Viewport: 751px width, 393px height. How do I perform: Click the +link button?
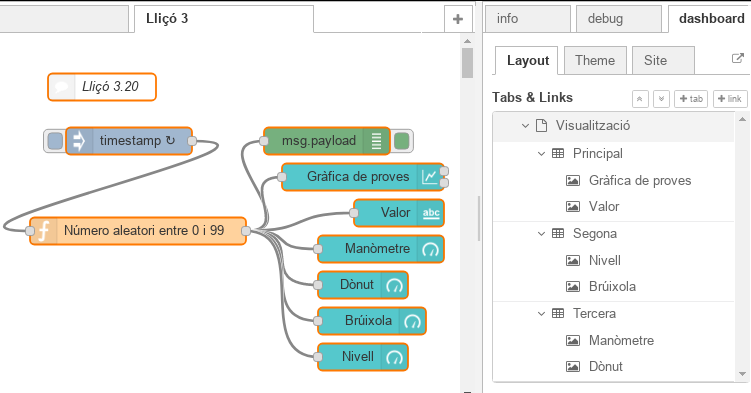click(x=730, y=99)
